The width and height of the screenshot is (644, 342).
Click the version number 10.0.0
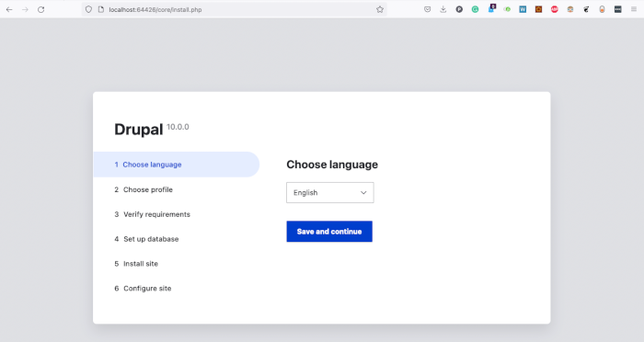tap(178, 127)
